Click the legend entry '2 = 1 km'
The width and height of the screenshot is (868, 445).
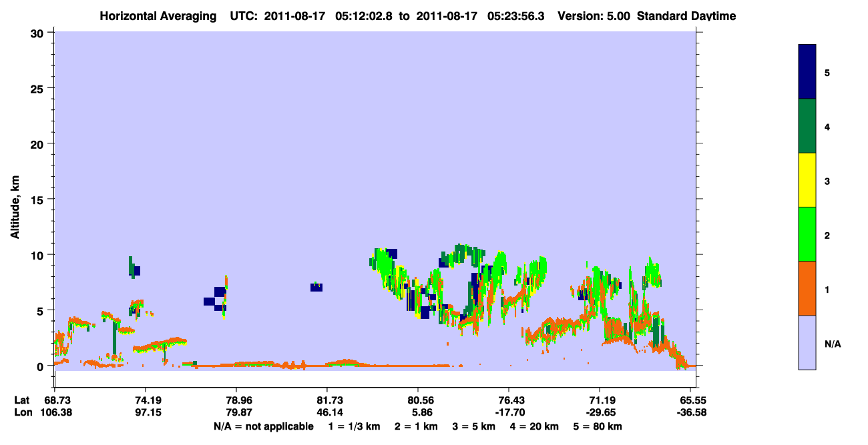click(x=416, y=426)
